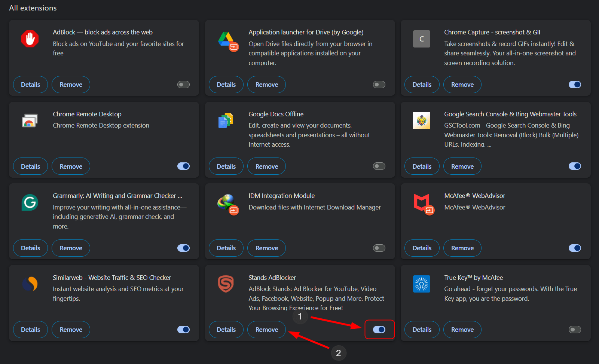Turn off Grammarly extension toggle
Image resolution: width=599 pixels, height=364 pixels.
tap(183, 248)
